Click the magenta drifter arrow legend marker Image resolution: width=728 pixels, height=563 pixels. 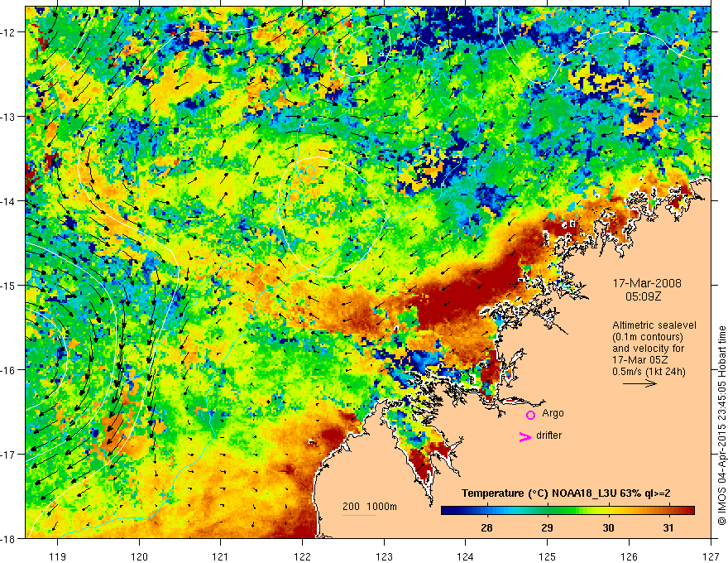pos(525,436)
